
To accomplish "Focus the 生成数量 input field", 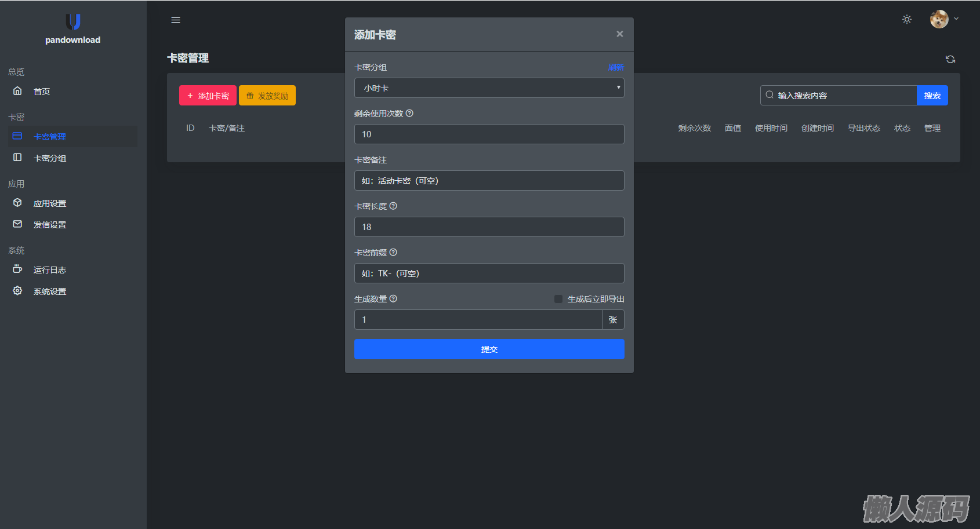I will pos(478,320).
